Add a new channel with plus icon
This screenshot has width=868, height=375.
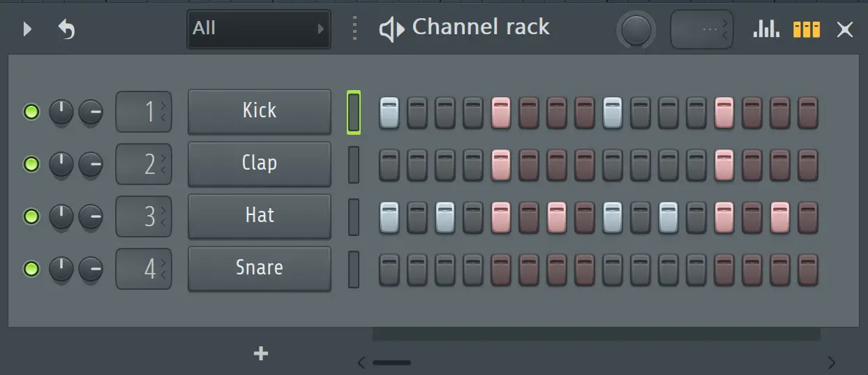(261, 354)
